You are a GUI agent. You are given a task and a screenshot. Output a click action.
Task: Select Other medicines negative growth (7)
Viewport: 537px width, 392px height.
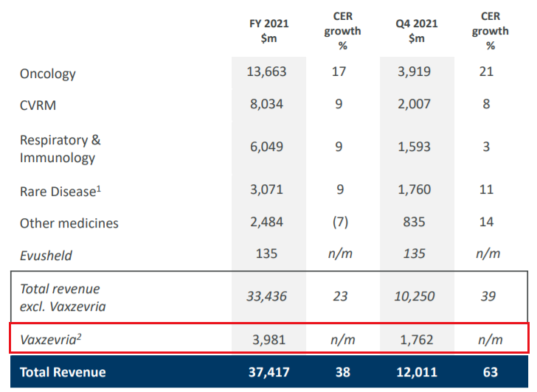[x=341, y=222]
